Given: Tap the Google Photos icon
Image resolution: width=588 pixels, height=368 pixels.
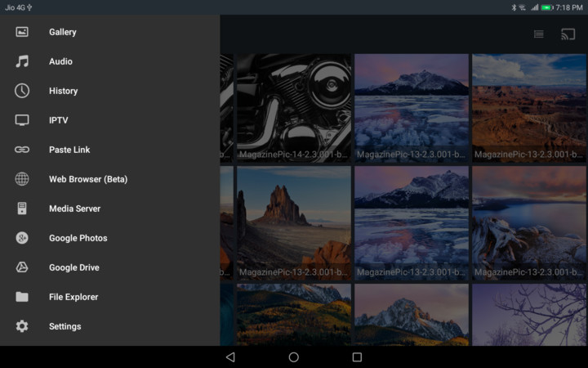Looking at the screenshot, I should point(22,238).
